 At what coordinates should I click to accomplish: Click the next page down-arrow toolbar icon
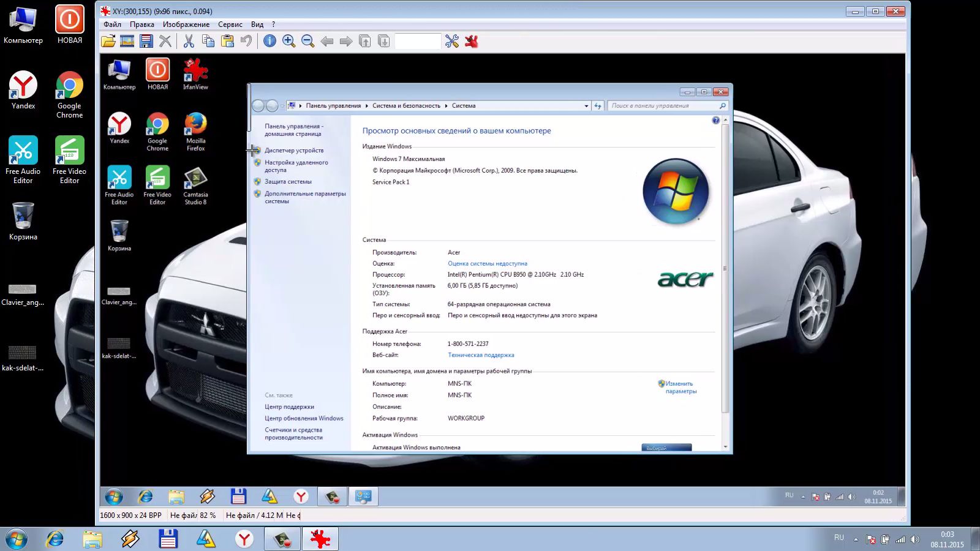pos(384,41)
